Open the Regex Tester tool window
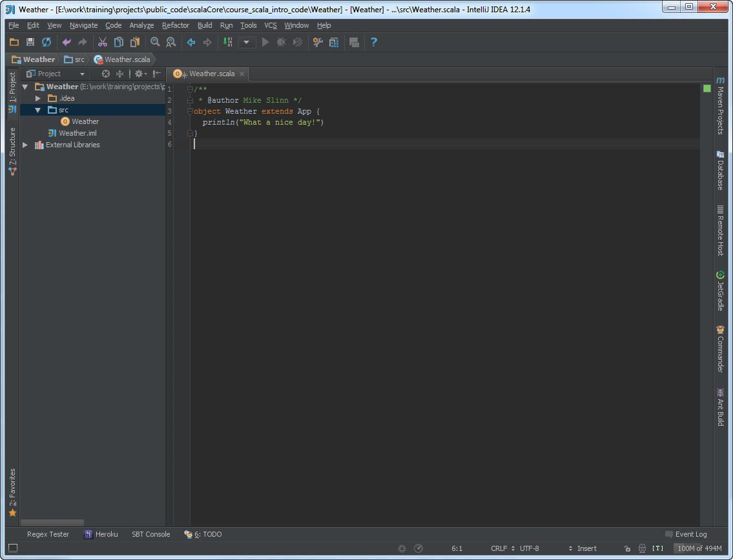 (48, 534)
